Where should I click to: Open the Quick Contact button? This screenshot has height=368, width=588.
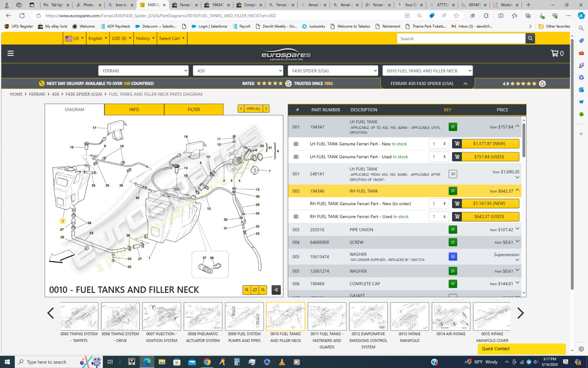point(521,349)
